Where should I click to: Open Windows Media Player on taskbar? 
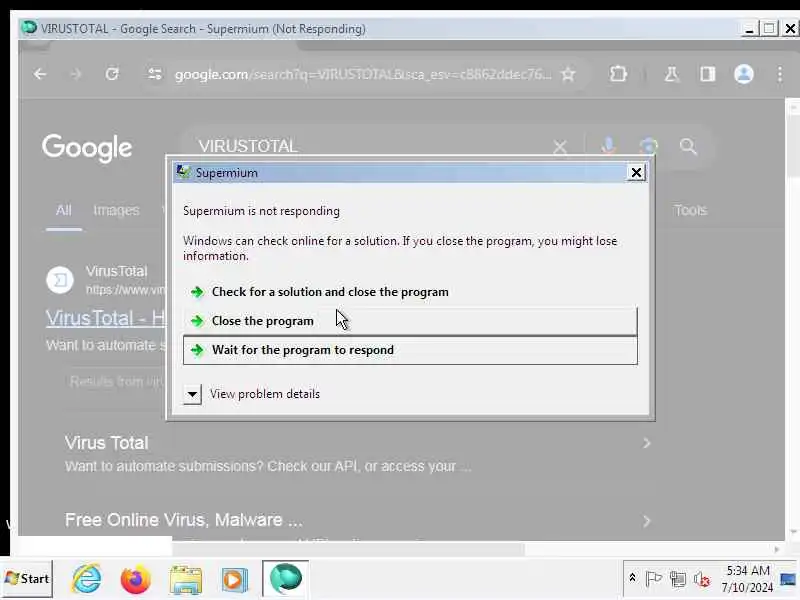(x=234, y=580)
